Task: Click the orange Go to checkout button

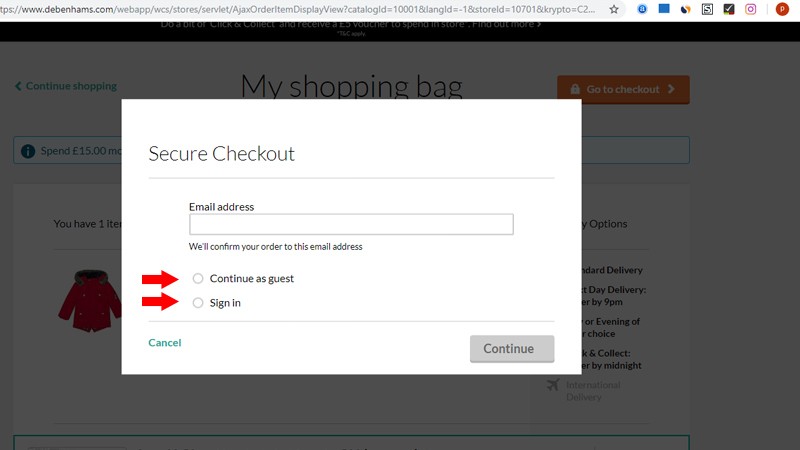Action: click(x=623, y=89)
